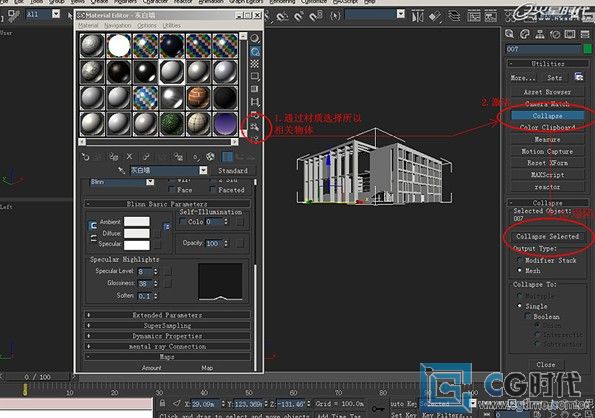Viewport: 595px width, 418px height.
Task: Enable the Faceted checkbox
Action: tap(213, 190)
